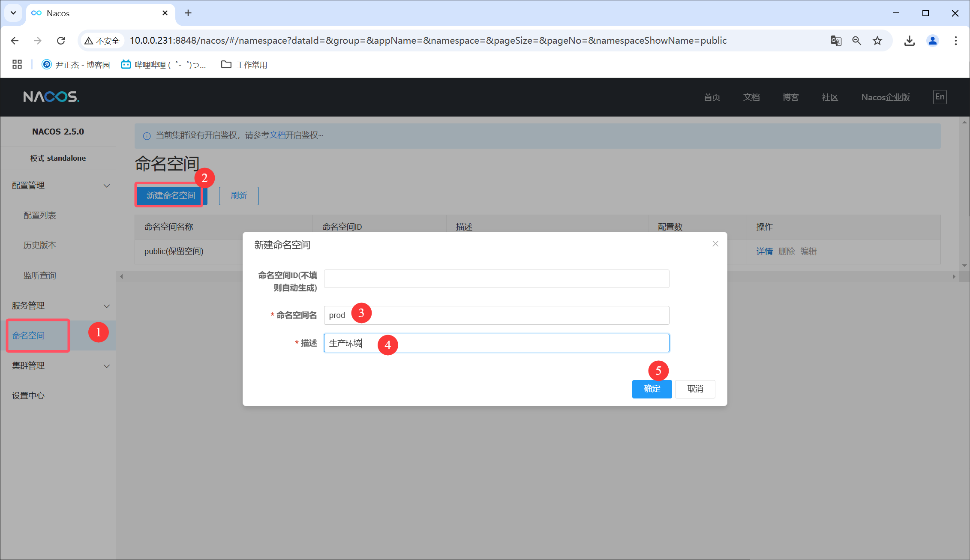Open the 工作常用 bookmarks folder
The image size is (970, 560).
tap(244, 65)
